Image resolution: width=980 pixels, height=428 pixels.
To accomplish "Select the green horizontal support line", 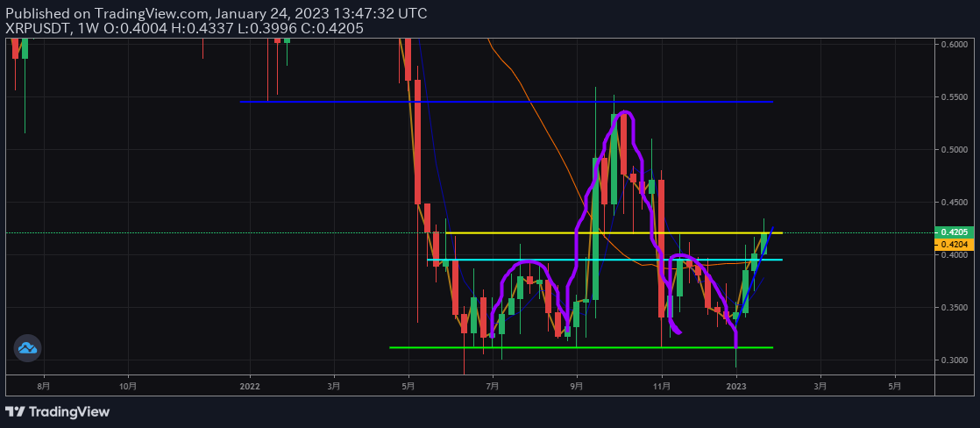I will point(581,347).
